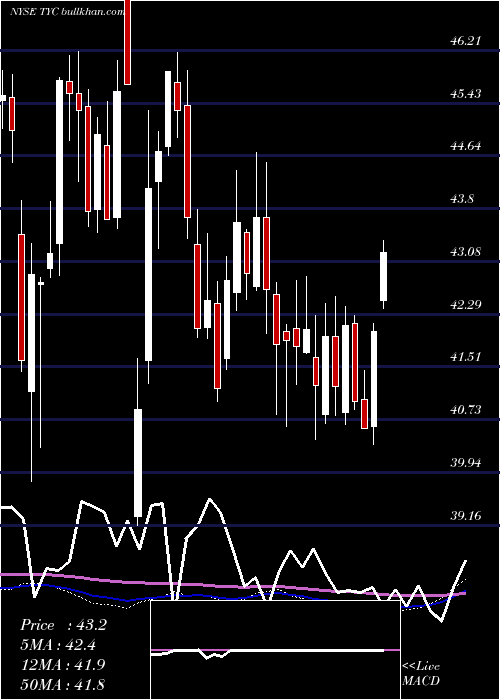Click the 44.64 price axis label
This screenshot has width=500, height=700.
click(x=466, y=146)
